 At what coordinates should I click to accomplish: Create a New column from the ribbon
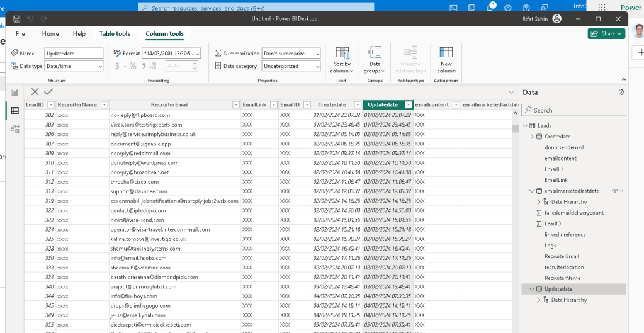(446, 60)
